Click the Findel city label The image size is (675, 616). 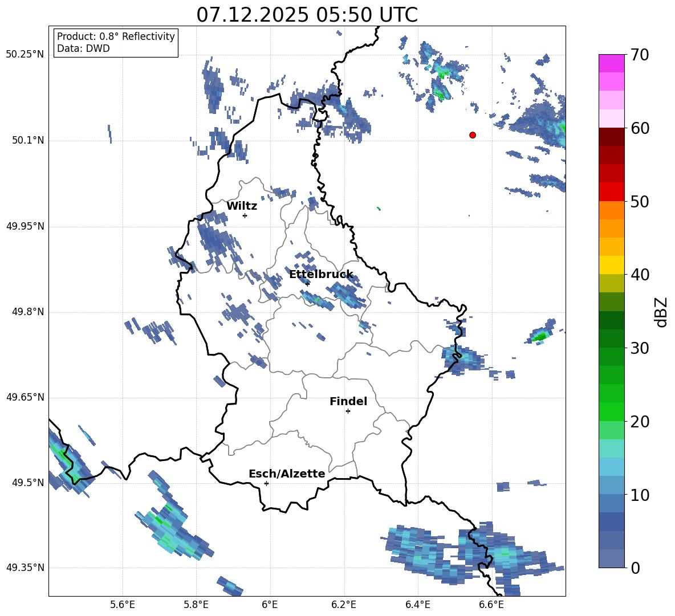click(348, 401)
